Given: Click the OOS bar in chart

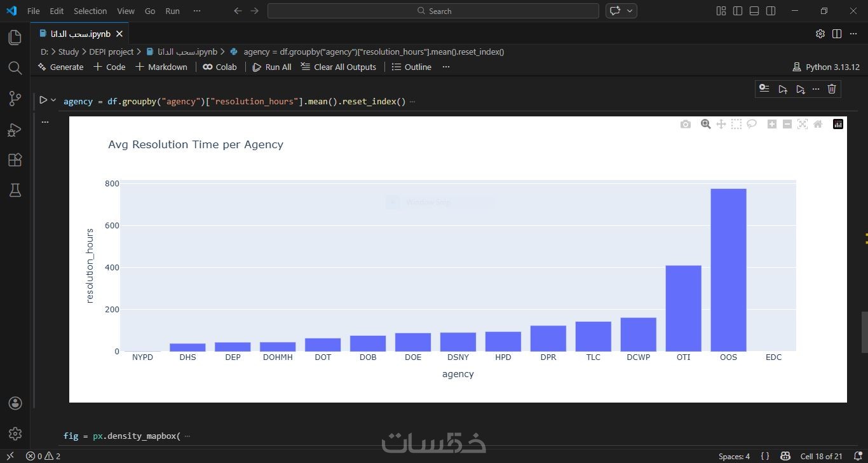Looking at the screenshot, I should pos(728,270).
